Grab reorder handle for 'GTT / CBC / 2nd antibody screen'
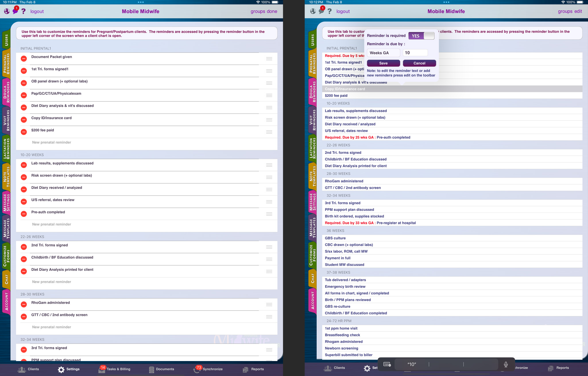The width and height of the screenshot is (588, 376). (x=269, y=317)
